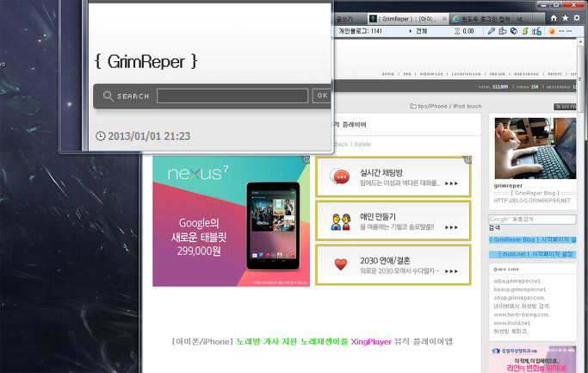Screen dimensions: 588x373
Task: Open the GUESTBOOK menu link
Action: 526,74
